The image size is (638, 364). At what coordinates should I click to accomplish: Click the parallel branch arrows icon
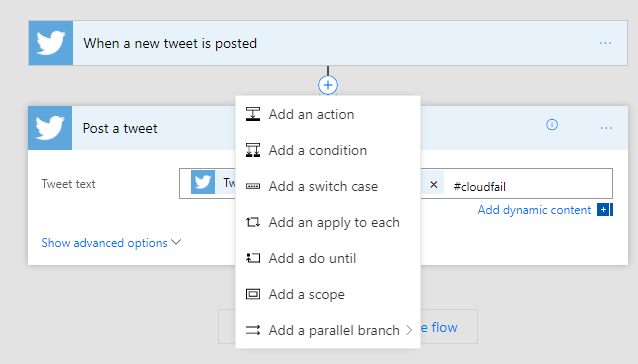point(253,330)
